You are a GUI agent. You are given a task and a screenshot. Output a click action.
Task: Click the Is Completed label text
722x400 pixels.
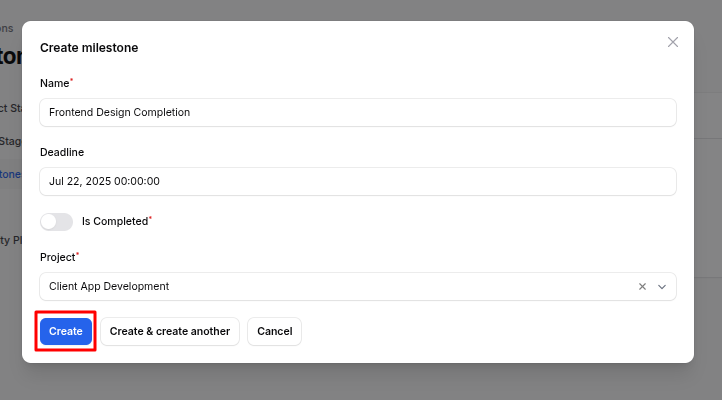click(x=114, y=221)
